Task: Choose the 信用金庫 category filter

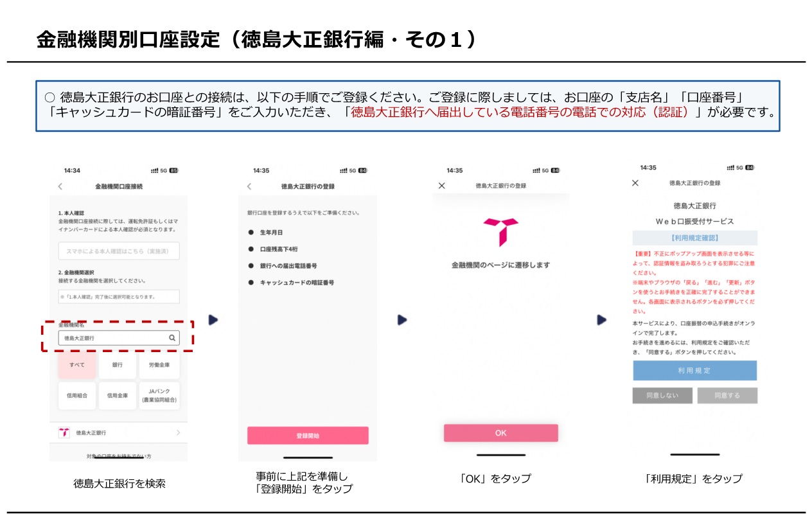Action: [118, 395]
